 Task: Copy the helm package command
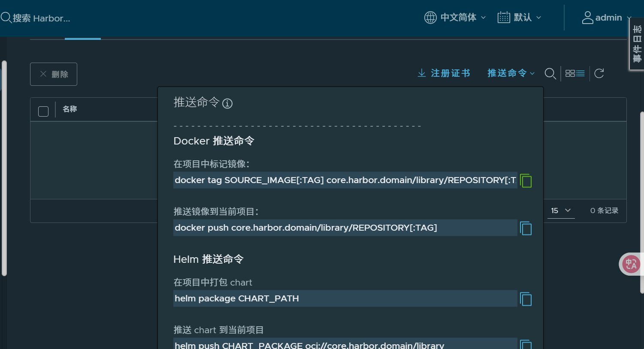pos(526,299)
